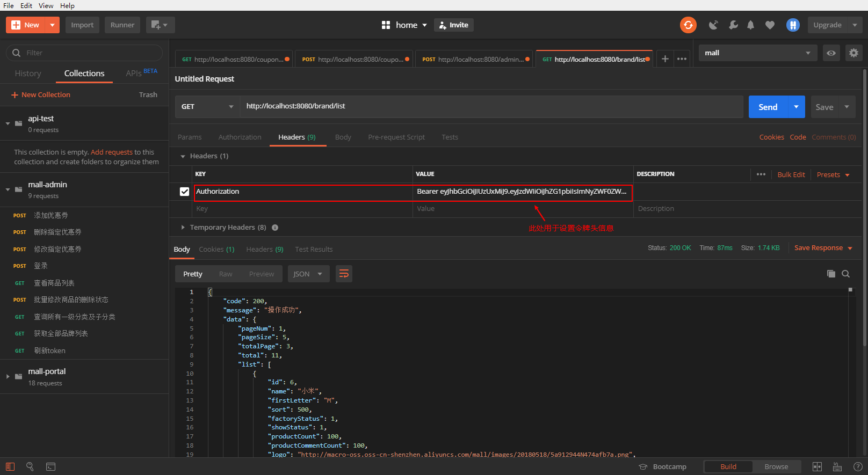Toggle the sidebar icon in the bottom bar
This screenshot has height=475, width=868.
point(10,466)
